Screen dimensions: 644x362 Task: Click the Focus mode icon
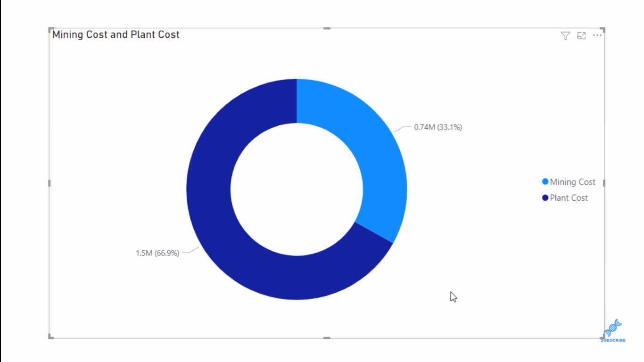pos(581,36)
